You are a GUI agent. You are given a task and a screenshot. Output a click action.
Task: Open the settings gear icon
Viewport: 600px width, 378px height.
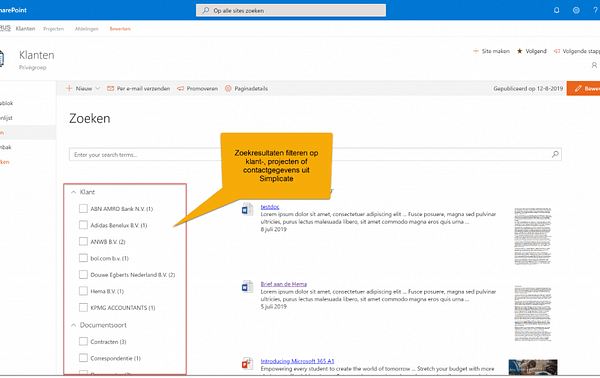pyautogui.click(x=576, y=10)
